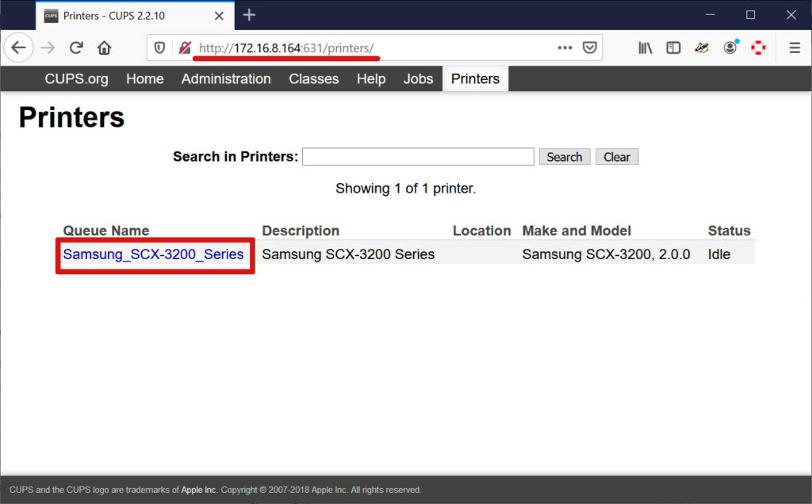
Task: Click the insecure connection padlock icon
Action: pos(184,48)
